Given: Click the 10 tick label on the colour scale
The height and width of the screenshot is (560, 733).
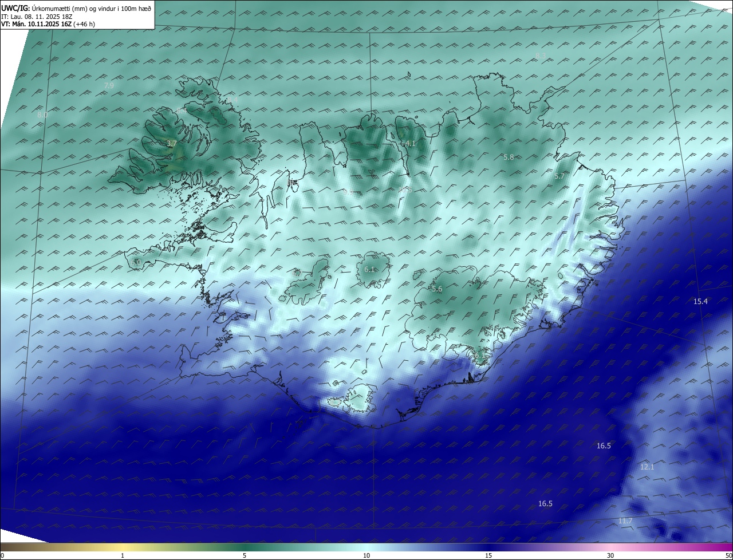Looking at the screenshot, I should tap(366, 555).
